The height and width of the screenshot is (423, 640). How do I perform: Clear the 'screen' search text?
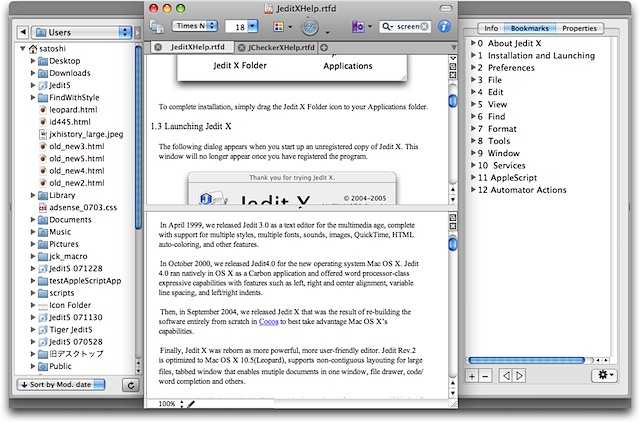[x=424, y=27]
